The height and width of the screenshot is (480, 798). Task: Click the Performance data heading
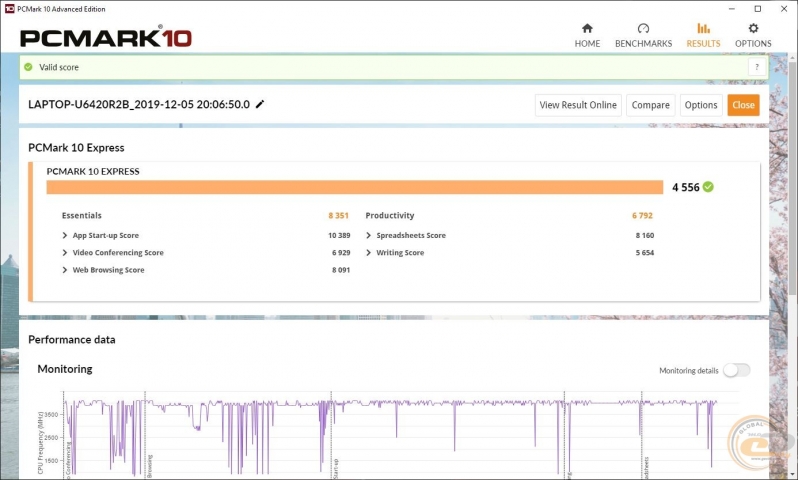coord(72,340)
